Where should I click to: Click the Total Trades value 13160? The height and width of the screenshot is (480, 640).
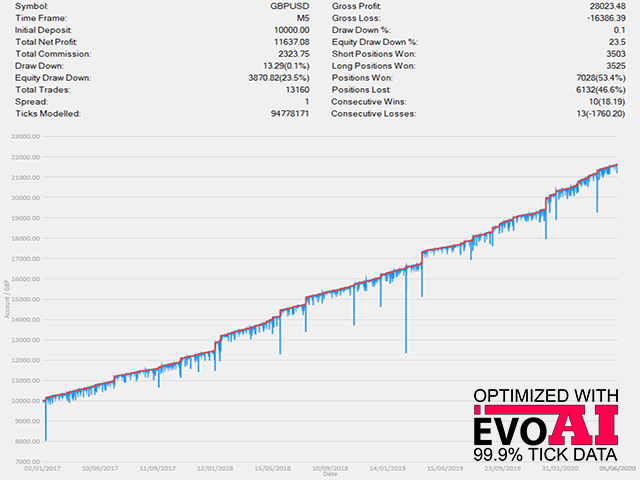298,89
